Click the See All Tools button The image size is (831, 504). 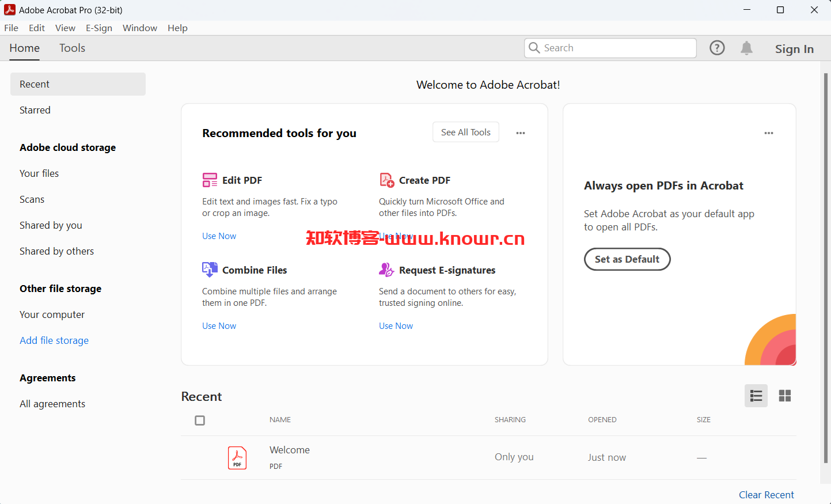pyautogui.click(x=466, y=132)
